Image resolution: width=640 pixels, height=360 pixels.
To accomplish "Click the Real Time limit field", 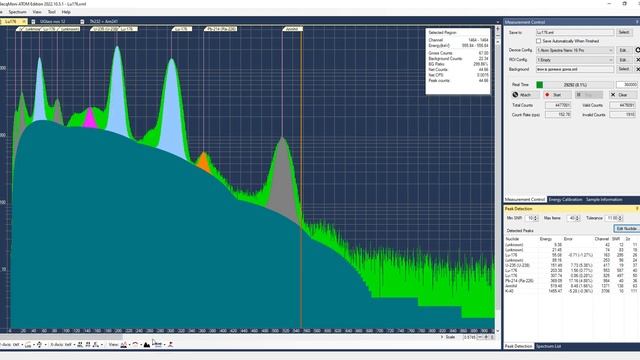I will [627, 84].
